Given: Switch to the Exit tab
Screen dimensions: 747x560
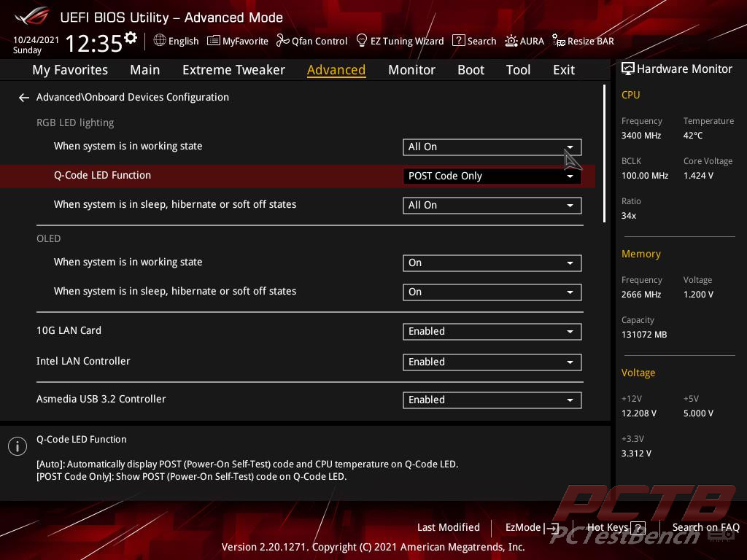Looking at the screenshot, I should (x=564, y=70).
